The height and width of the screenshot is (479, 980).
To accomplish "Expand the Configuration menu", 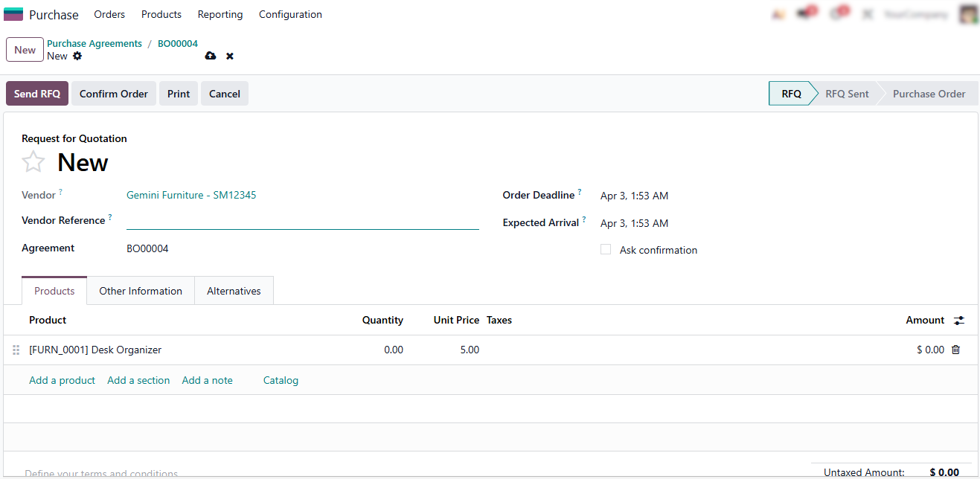I will 290,15.
